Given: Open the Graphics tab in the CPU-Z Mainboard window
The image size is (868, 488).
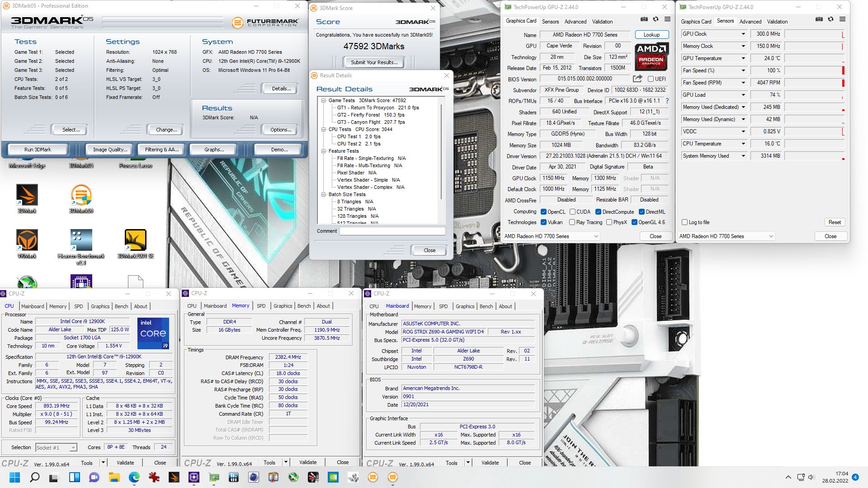Looking at the screenshot, I should click(x=465, y=306).
